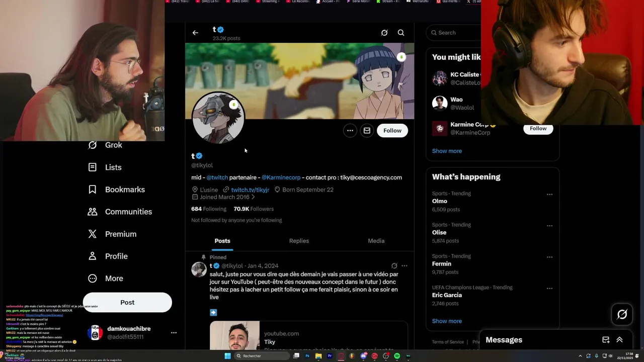644x362 pixels.
Task: Open Task View from the taskbar
Action: pyautogui.click(x=296, y=356)
